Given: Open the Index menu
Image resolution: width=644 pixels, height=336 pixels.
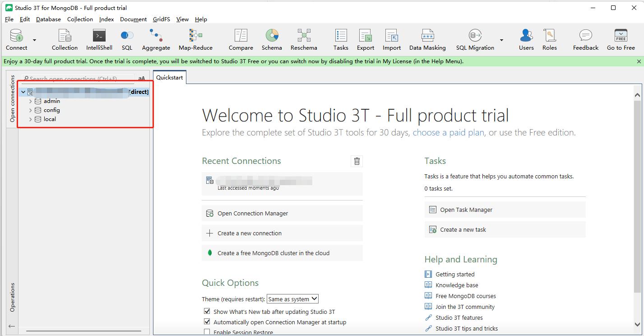Looking at the screenshot, I should click(107, 19).
